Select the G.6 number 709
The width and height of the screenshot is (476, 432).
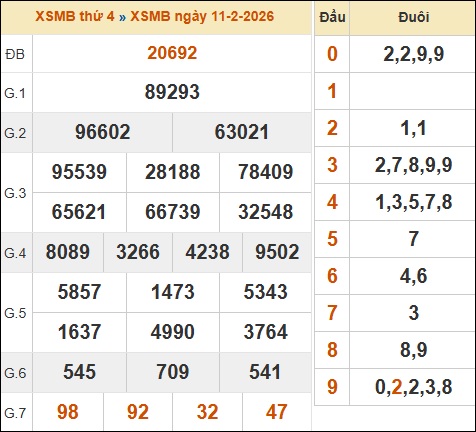(x=173, y=372)
